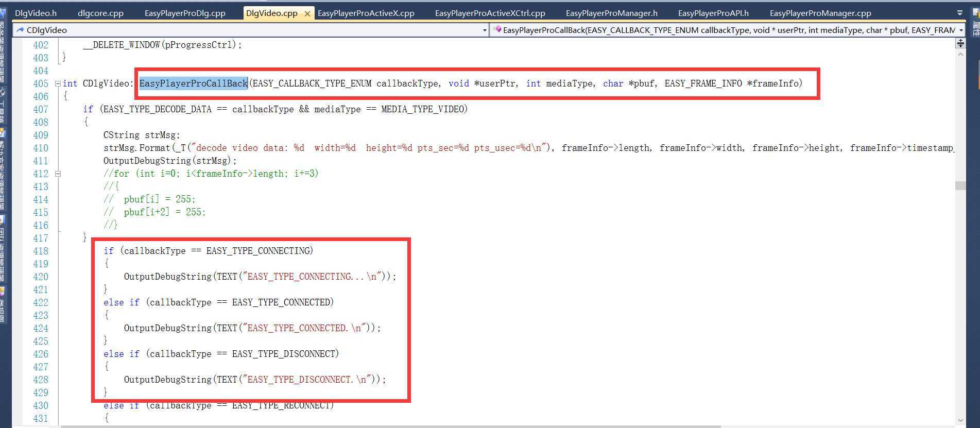980x428 pixels.
Task: Click EASY_TYPE_DISCONNECT condition on line 426
Action: click(x=284, y=354)
